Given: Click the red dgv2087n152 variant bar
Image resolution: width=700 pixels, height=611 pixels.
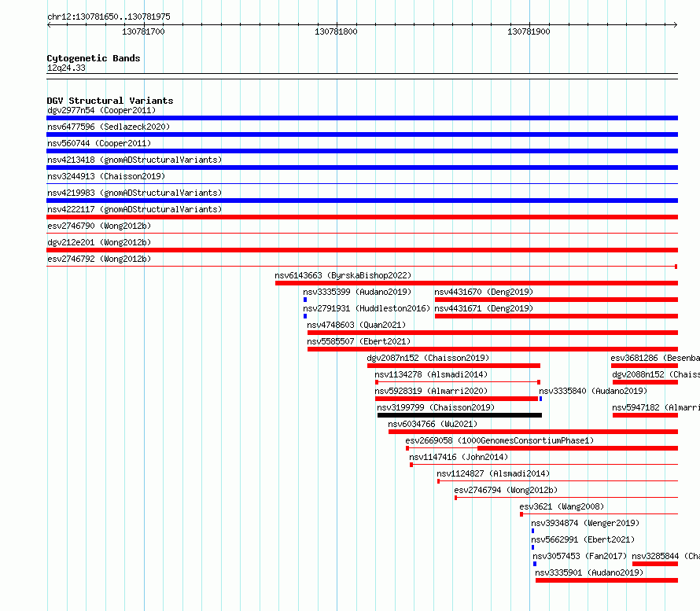Looking at the screenshot, I should pyautogui.click(x=454, y=366).
